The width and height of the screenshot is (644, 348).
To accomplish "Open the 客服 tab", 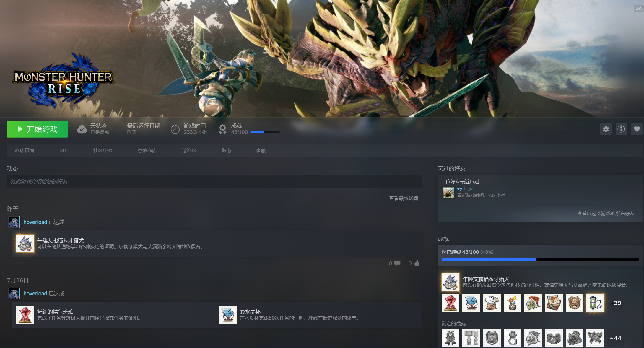I will point(261,151).
